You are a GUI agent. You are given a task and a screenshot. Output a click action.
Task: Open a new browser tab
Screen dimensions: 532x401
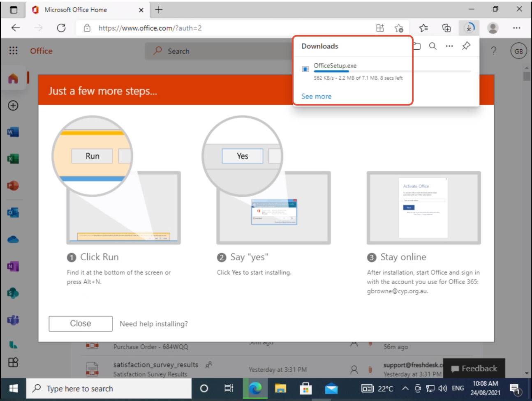point(159,10)
